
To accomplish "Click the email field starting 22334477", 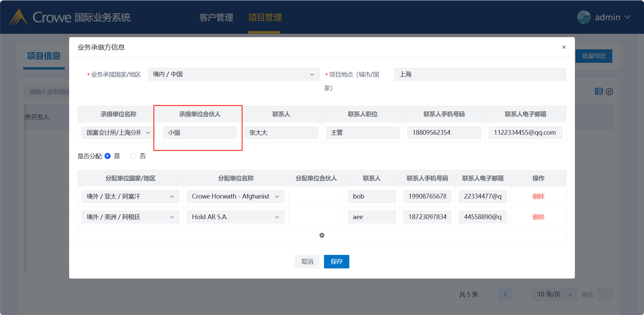I will tap(483, 196).
